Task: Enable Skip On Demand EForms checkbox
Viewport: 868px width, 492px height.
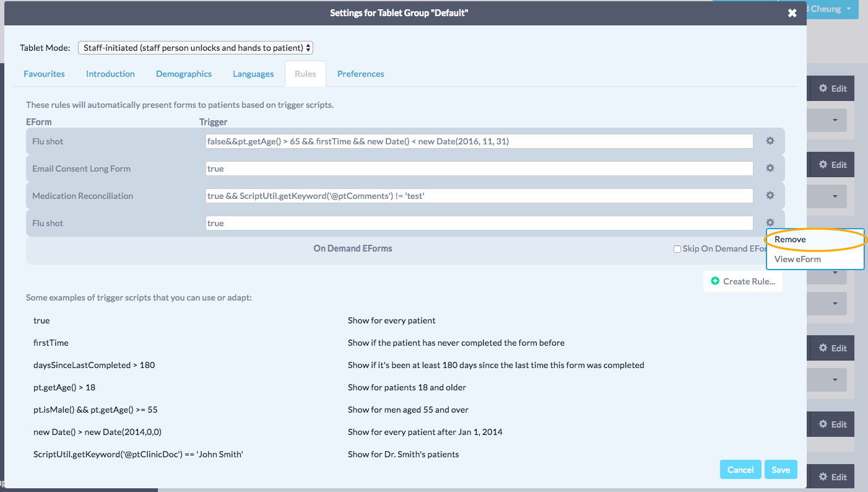Action: pos(677,249)
